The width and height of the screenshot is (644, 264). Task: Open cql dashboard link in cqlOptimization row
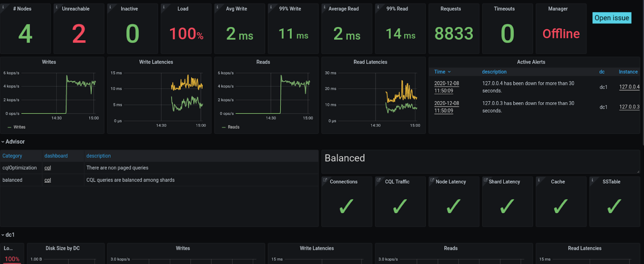tap(48, 168)
